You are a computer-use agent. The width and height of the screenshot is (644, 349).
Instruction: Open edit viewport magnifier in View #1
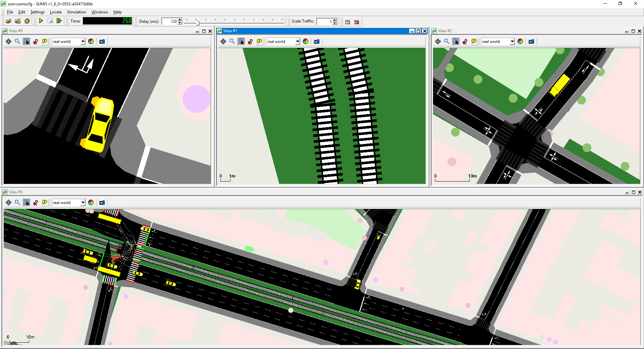click(x=232, y=42)
